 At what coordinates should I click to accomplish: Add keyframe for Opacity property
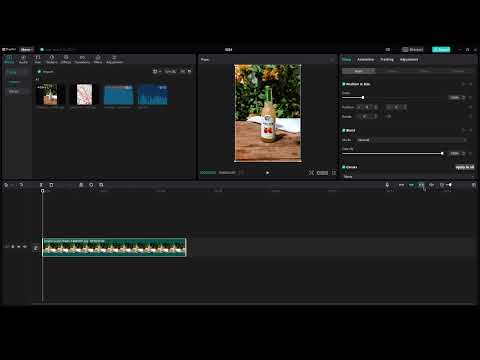point(470,153)
